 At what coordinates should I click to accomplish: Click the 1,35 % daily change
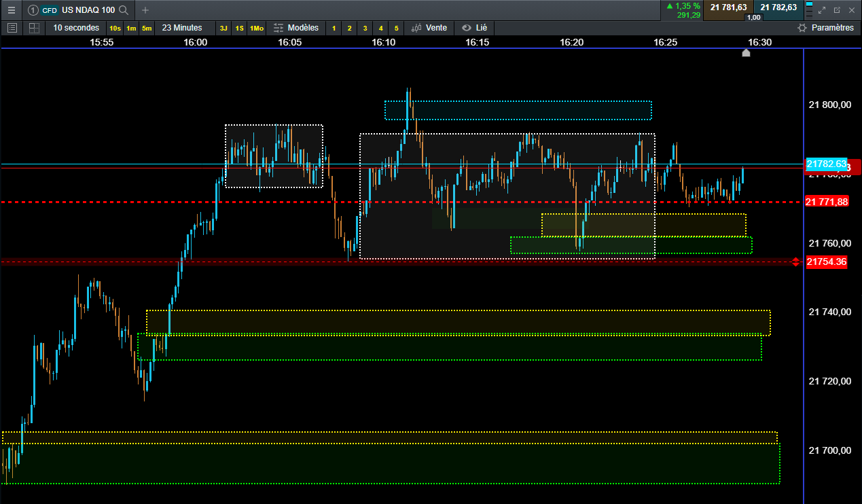click(683, 5)
